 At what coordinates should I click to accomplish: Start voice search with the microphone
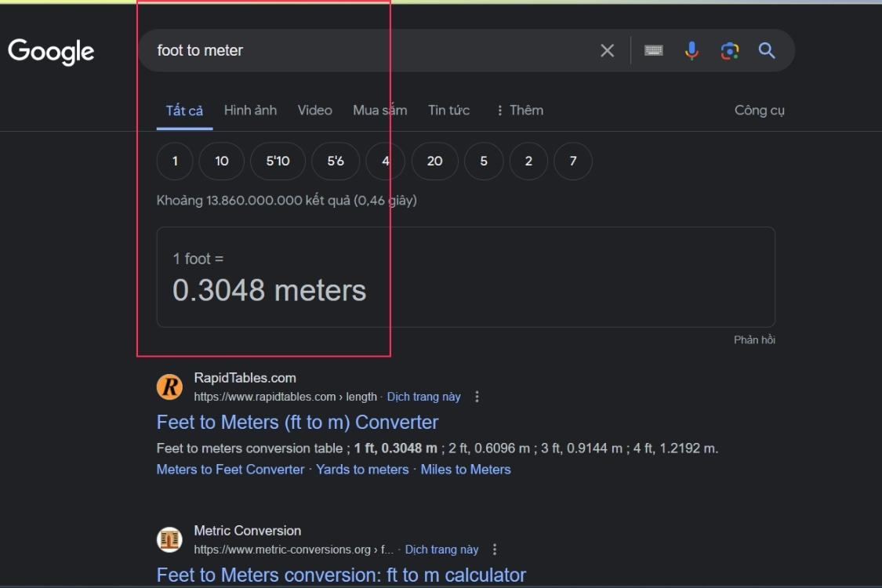[x=691, y=51]
